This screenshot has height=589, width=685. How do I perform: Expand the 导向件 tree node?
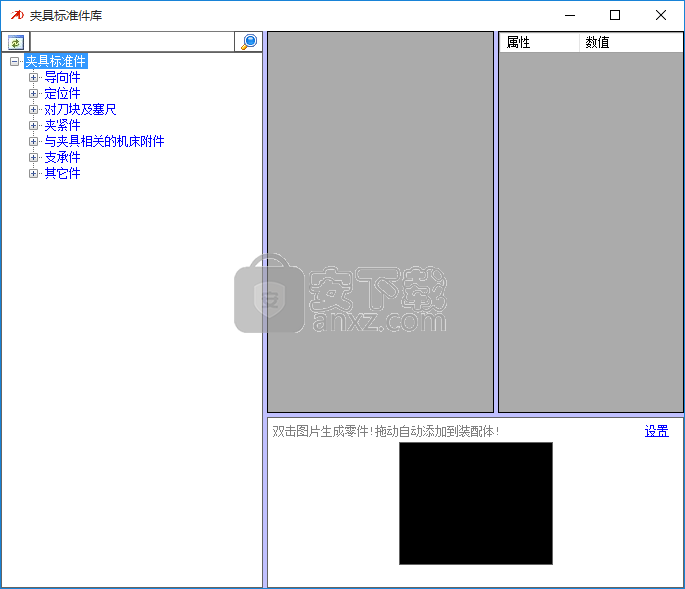33,77
